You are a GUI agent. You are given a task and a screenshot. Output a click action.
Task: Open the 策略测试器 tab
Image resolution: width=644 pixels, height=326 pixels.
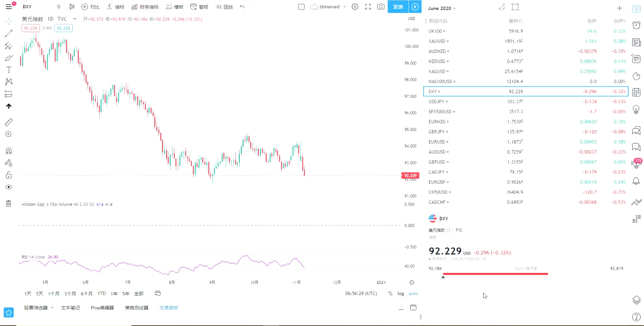(136, 308)
